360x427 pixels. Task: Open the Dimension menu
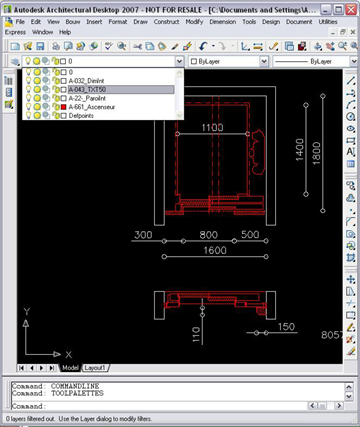[x=223, y=22]
